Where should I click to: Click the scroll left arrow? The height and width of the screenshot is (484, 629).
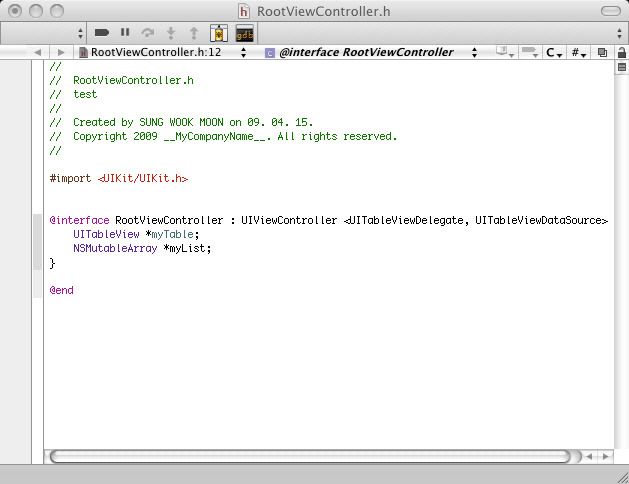[589, 456]
